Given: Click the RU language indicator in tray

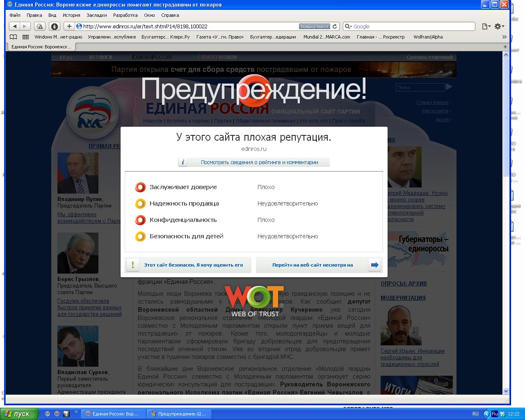Looking at the screenshot, I should [x=475, y=414].
